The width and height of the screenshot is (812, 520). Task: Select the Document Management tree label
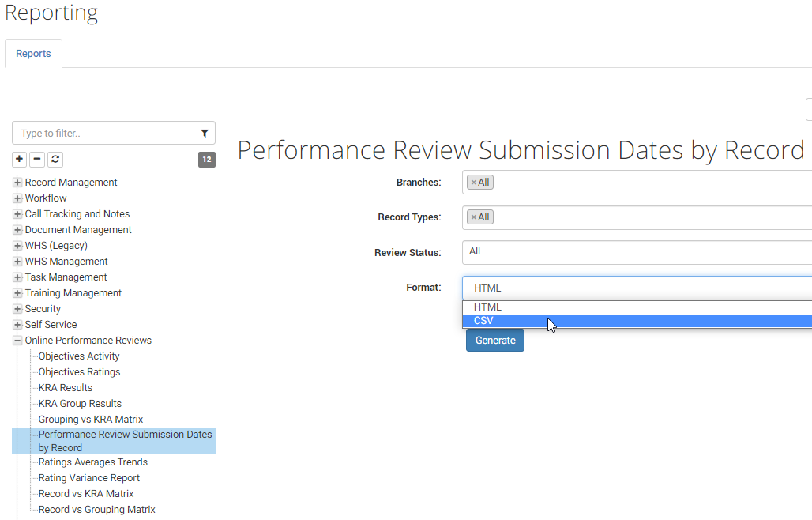pos(78,229)
